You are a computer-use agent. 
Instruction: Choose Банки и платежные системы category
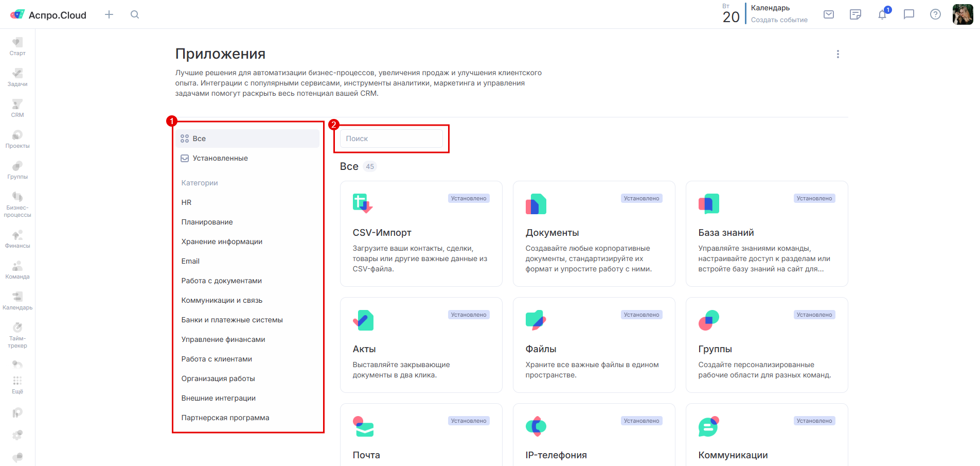coord(232,320)
